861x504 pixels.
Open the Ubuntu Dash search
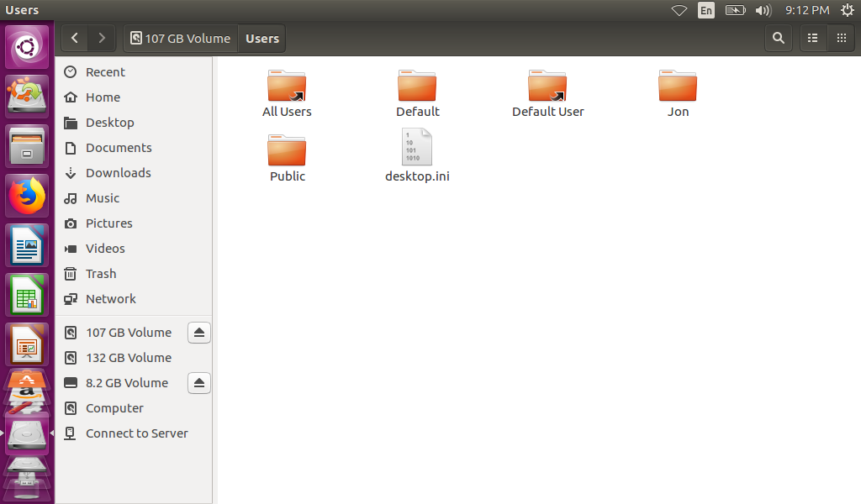click(x=27, y=47)
